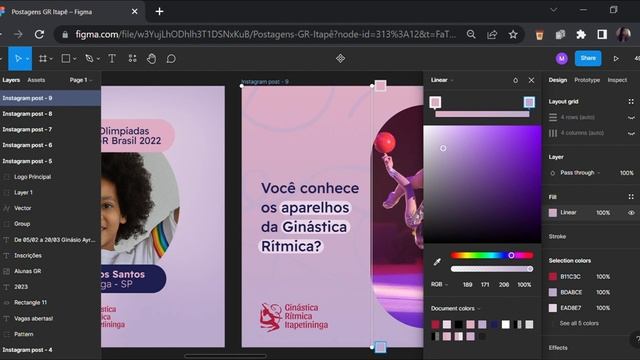Select the Rectangle shape tool

click(x=66, y=59)
